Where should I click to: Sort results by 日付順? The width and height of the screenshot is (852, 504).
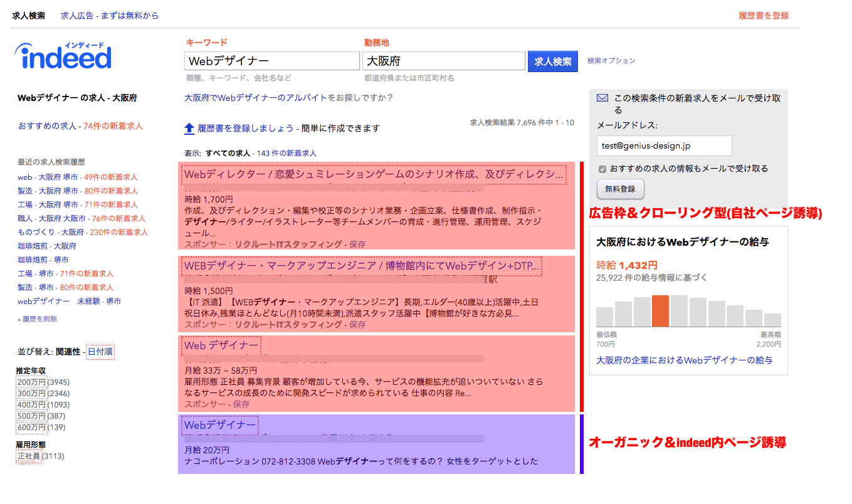tap(100, 352)
